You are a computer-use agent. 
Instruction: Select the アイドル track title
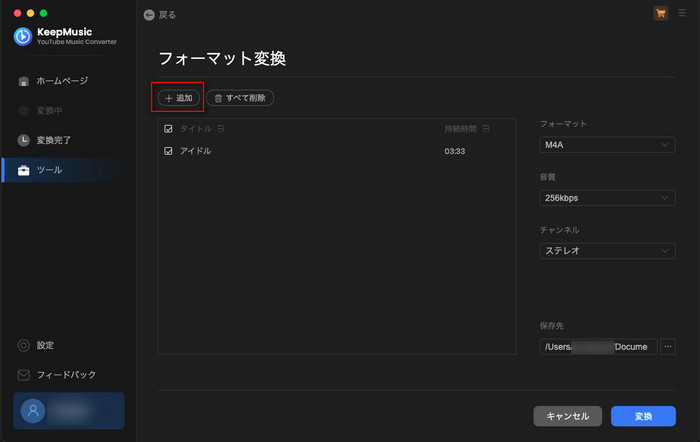196,151
